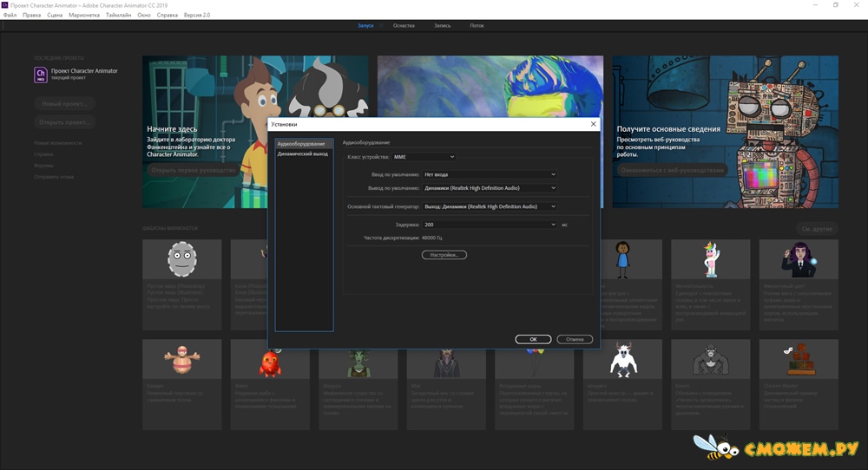Open the Новые возможности link
Screen dimensions: 868x470
click(57, 143)
